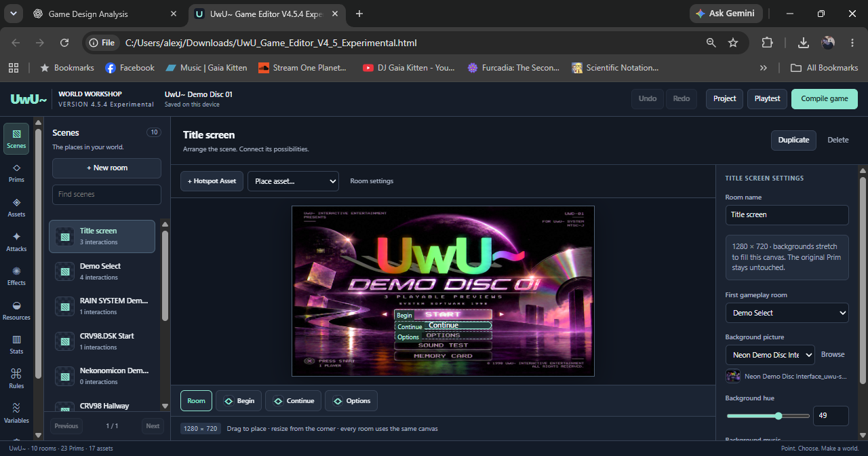
Task: Click the Find scenes search field
Action: [106, 195]
